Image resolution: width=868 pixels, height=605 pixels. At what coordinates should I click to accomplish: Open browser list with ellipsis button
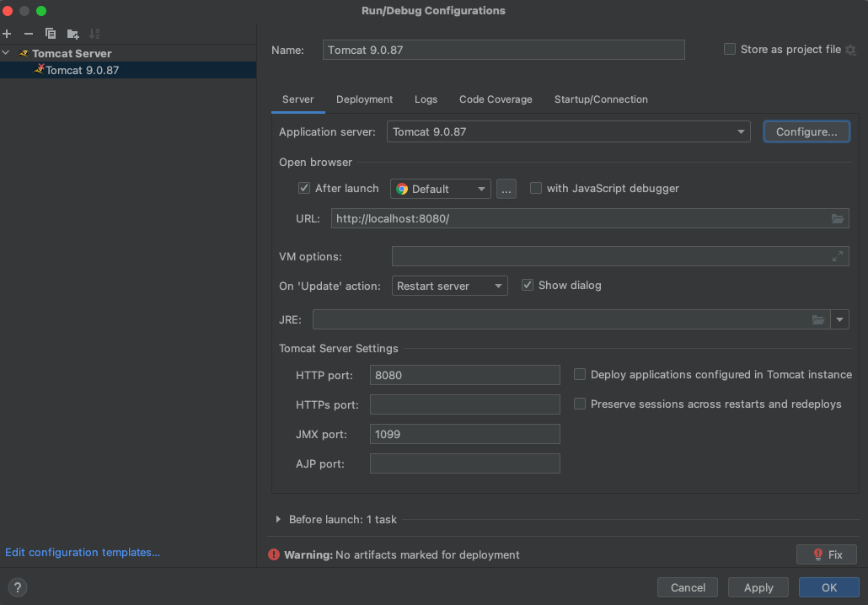pyautogui.click(x=506, y=189)
